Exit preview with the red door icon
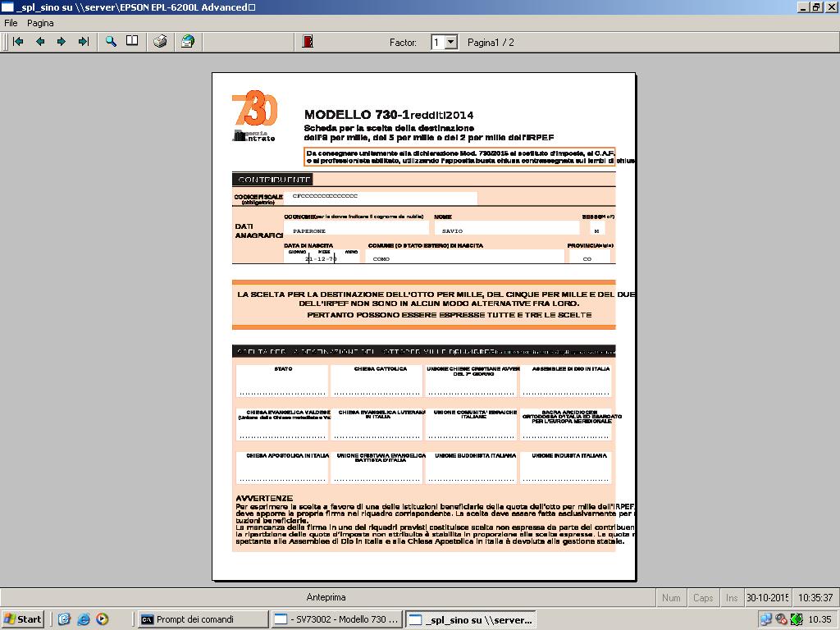The height and width of the screenshot is (630, 840). pos(308,42)
